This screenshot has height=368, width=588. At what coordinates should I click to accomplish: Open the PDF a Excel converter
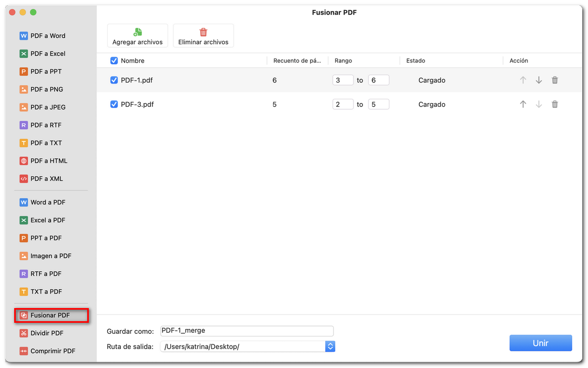tap(47, 54)
